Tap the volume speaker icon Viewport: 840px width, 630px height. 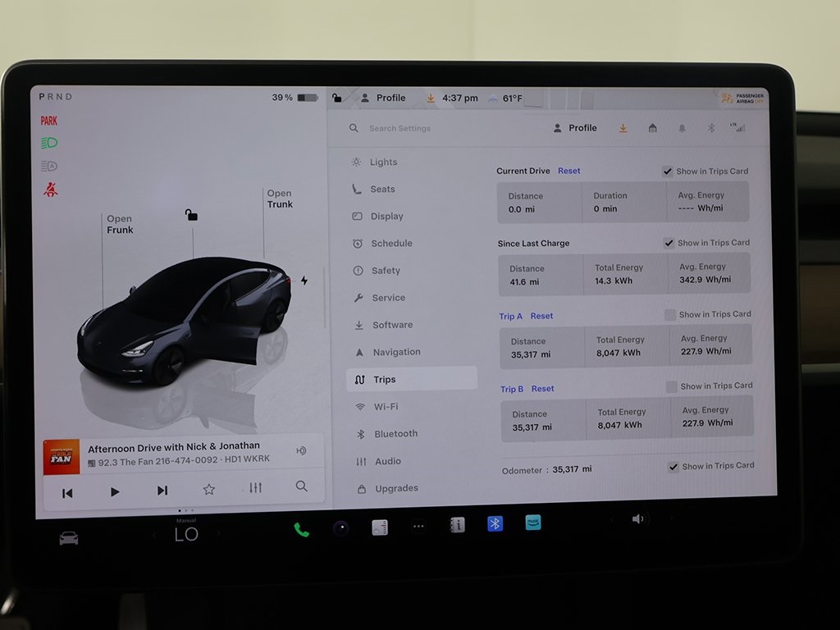(x=638, y=518)
